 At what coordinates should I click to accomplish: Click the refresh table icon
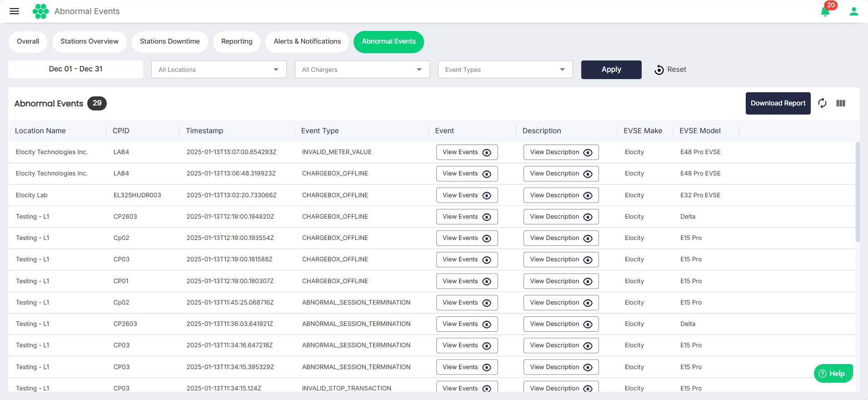click(822, 103)
